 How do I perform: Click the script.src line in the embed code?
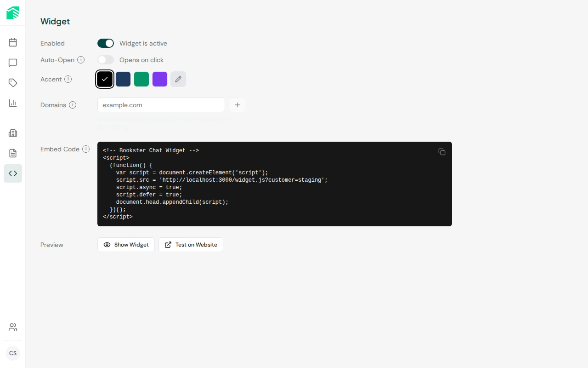click(222, 180)
